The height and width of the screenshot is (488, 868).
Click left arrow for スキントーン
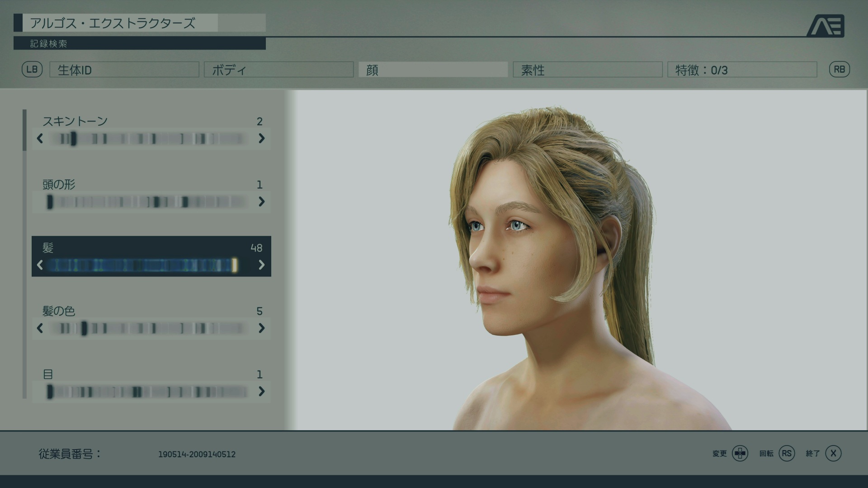click(x=40, y=138)
